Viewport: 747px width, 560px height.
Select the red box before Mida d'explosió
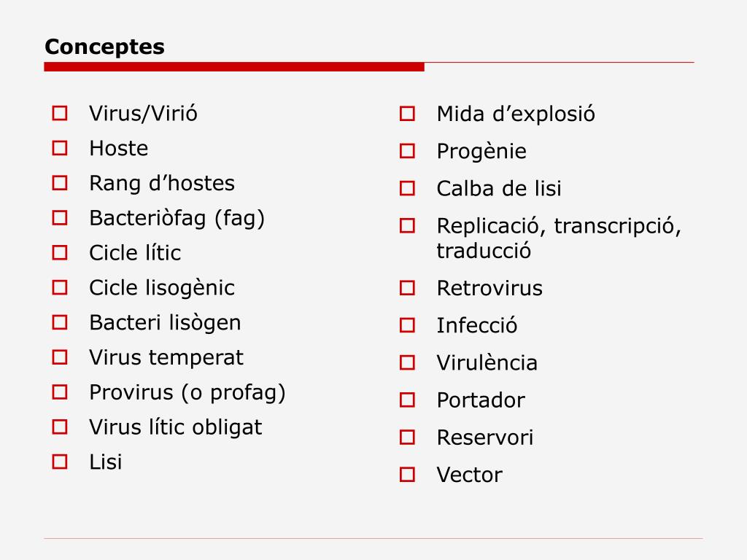(x=407, y=113)
